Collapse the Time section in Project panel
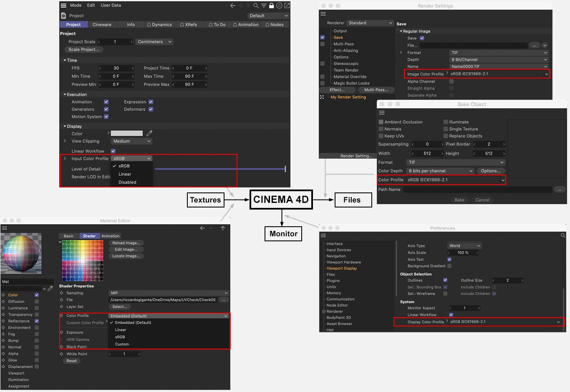This screenshot has height=392, width=570. (x=65, y=60)
